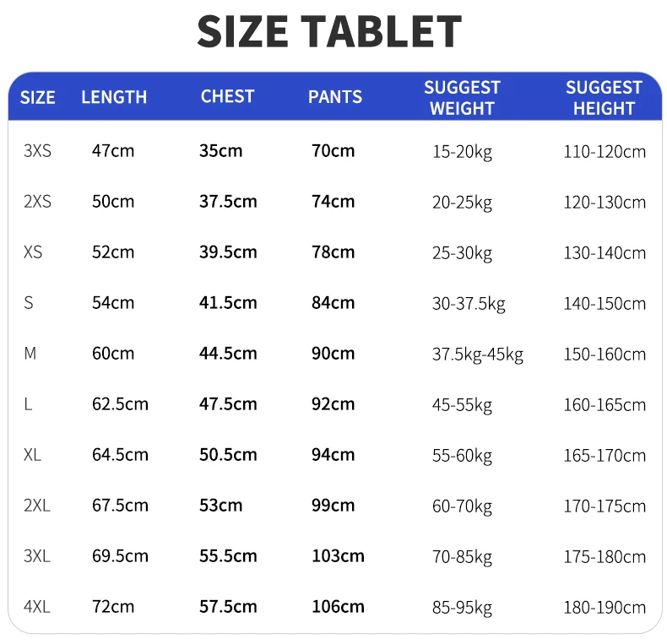Click the 3XS size row label
This screenshot has height=644, width=667.
[x=37, y=151]
